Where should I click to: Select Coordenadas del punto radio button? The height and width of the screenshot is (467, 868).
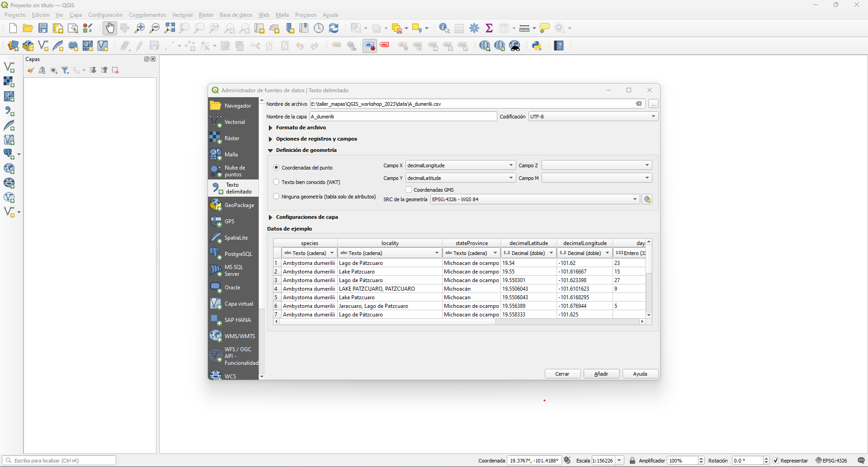click(x=276, y=167)
